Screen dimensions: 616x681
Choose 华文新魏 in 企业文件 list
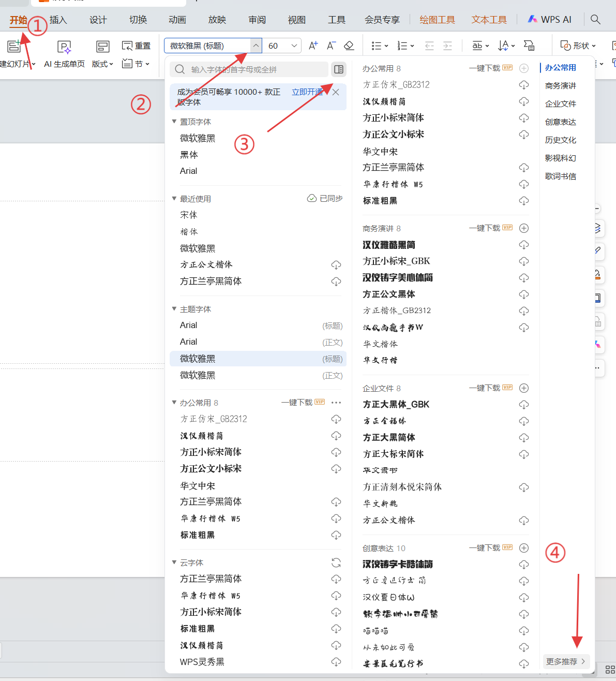click(380, 504)
